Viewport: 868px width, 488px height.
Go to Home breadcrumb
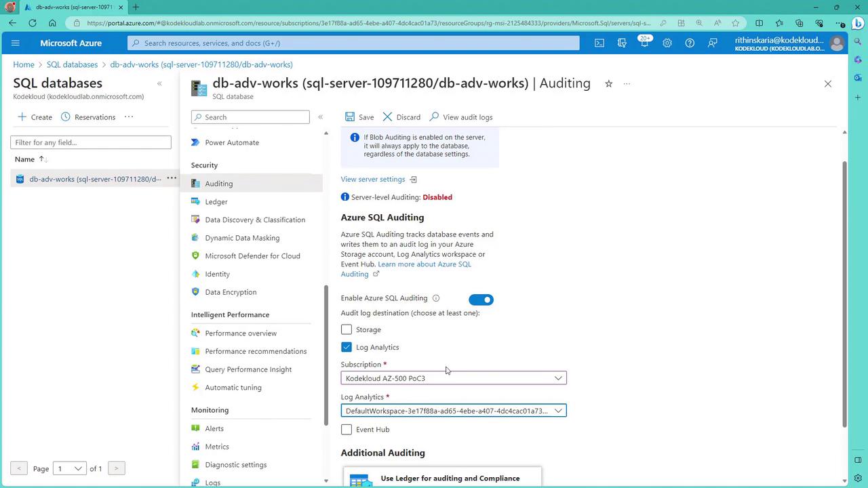(x=23, y=65)
